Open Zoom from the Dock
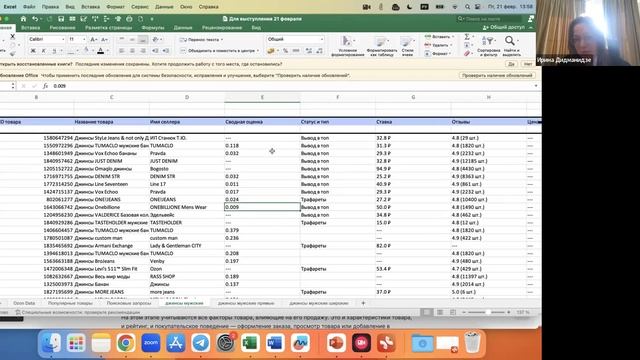 (x=151, y=343)
